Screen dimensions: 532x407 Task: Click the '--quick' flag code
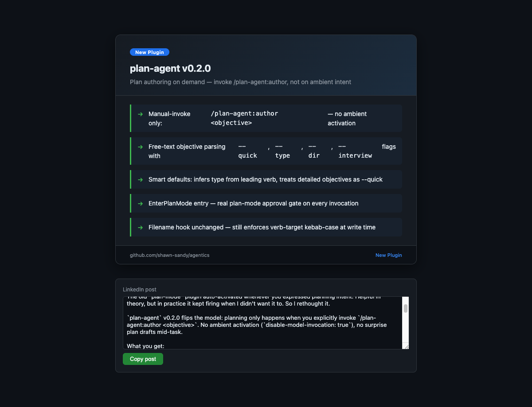(248, 151)
